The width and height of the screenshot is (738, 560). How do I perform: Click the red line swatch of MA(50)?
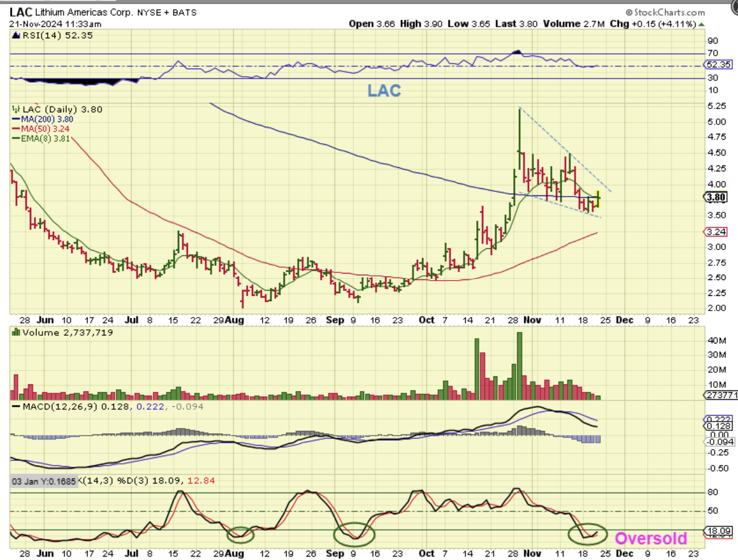click(16, 129)
